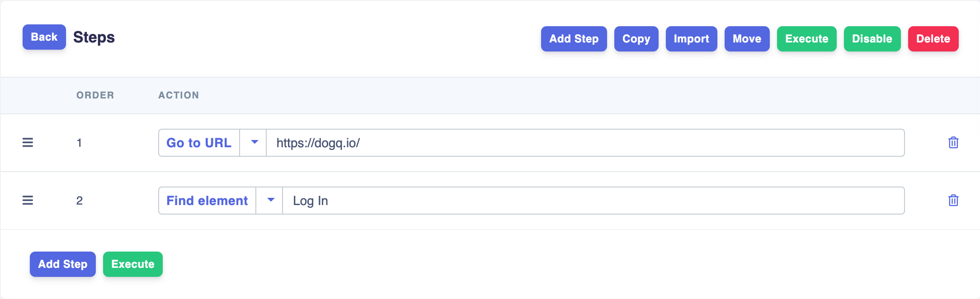Click the Import button

691,39
